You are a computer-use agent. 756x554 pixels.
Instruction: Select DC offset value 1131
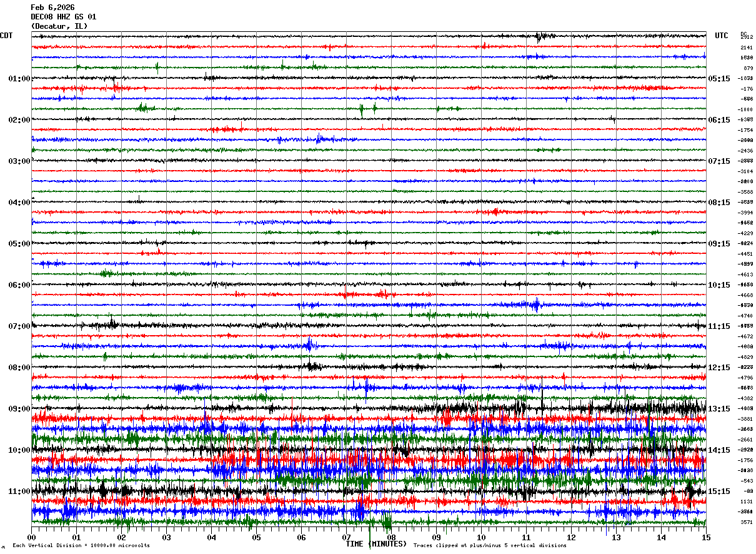(x=747, y=501)
